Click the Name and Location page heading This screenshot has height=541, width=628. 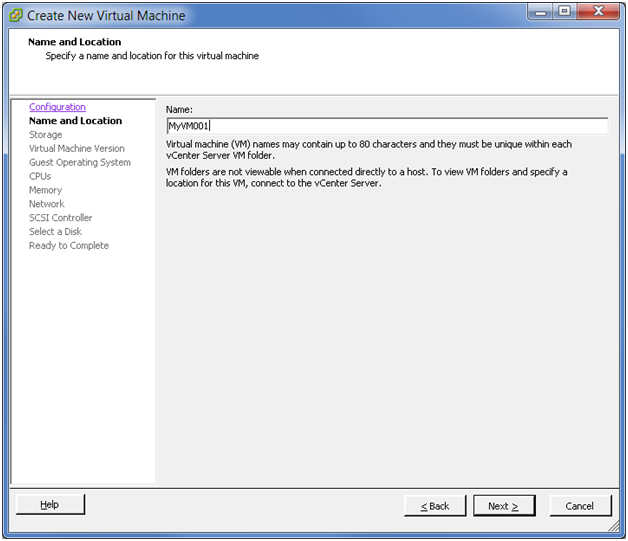click(x=74, y=42)
